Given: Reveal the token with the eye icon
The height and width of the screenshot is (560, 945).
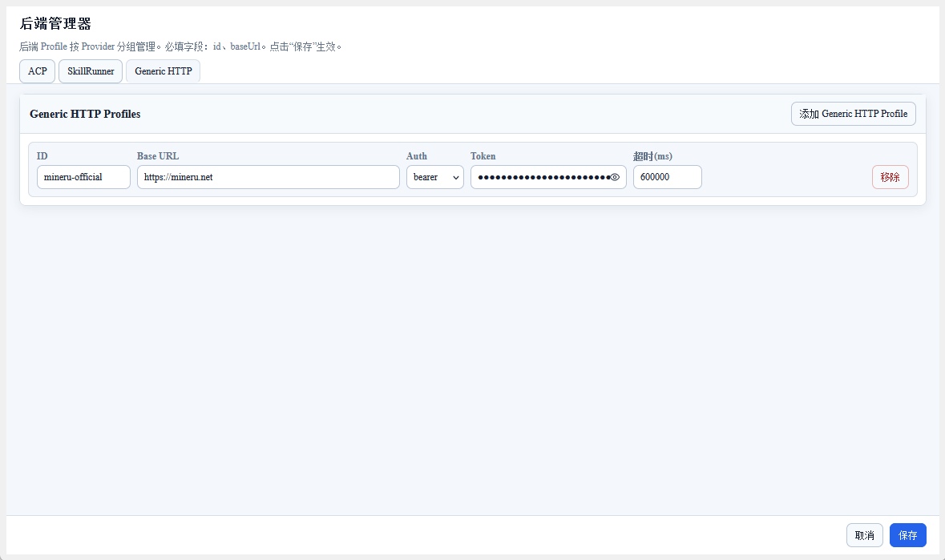Looking at the screenshot, I should [x=615, y=177].
